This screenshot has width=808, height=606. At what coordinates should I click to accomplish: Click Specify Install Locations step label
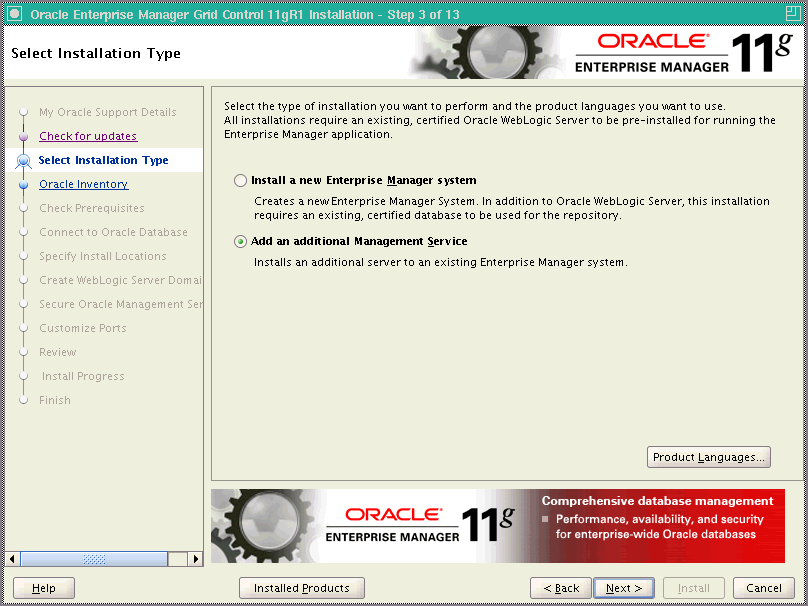click(x=103, y=256)
